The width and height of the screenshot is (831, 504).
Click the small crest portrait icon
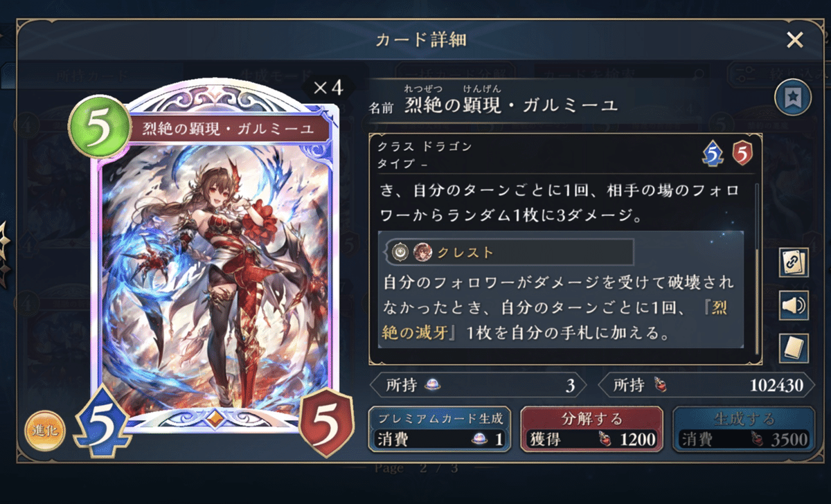pos(421,253)
